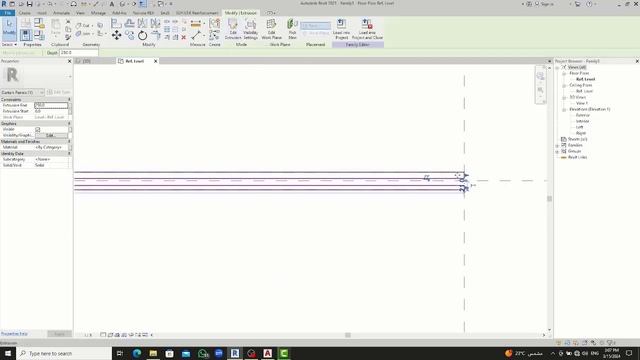Click Load into Project icon
The height and width of the screenshot is (360, 640).
[x=341, y=29]
